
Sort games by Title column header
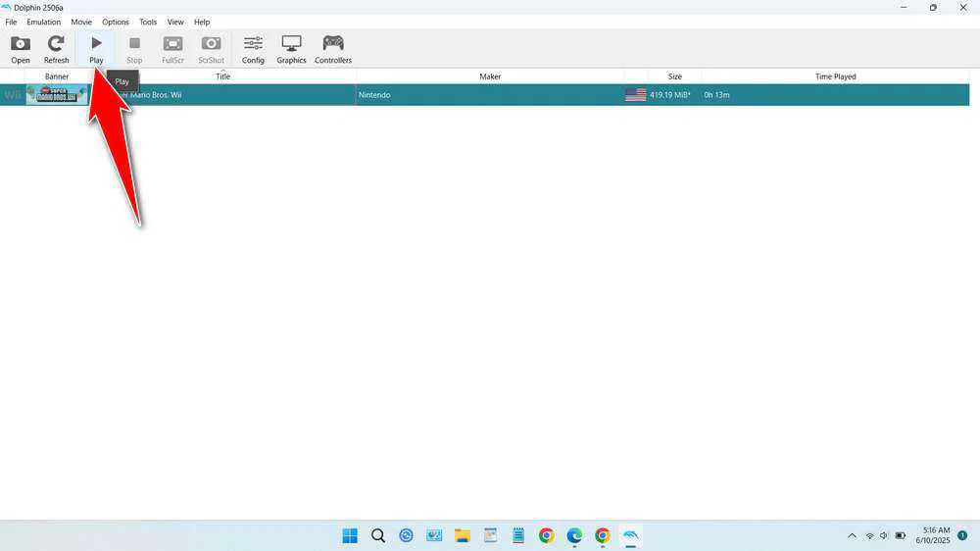click(x=222, y=76)
